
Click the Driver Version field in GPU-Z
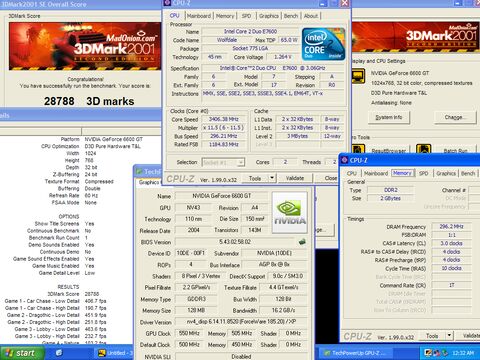pos(241,322)
